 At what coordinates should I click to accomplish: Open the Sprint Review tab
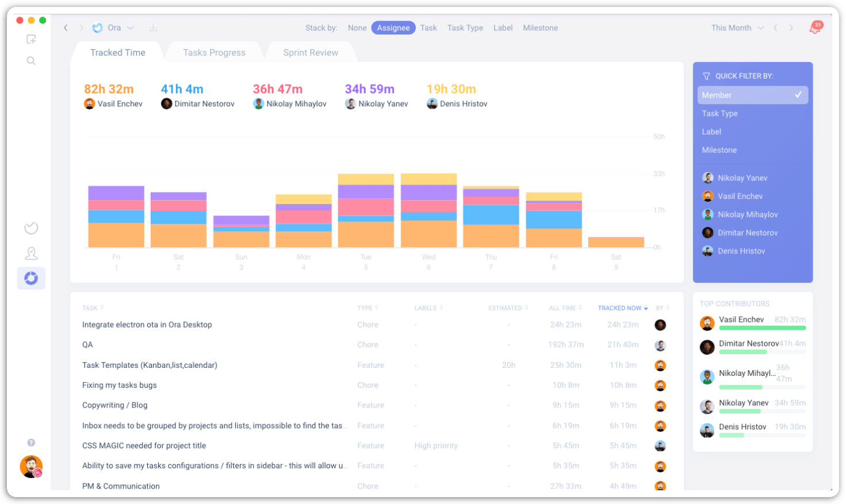310,52
